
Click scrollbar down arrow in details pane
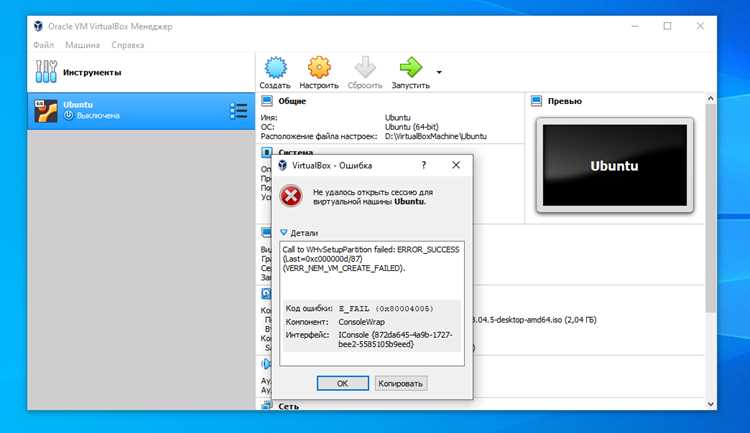tap(710, 404)
